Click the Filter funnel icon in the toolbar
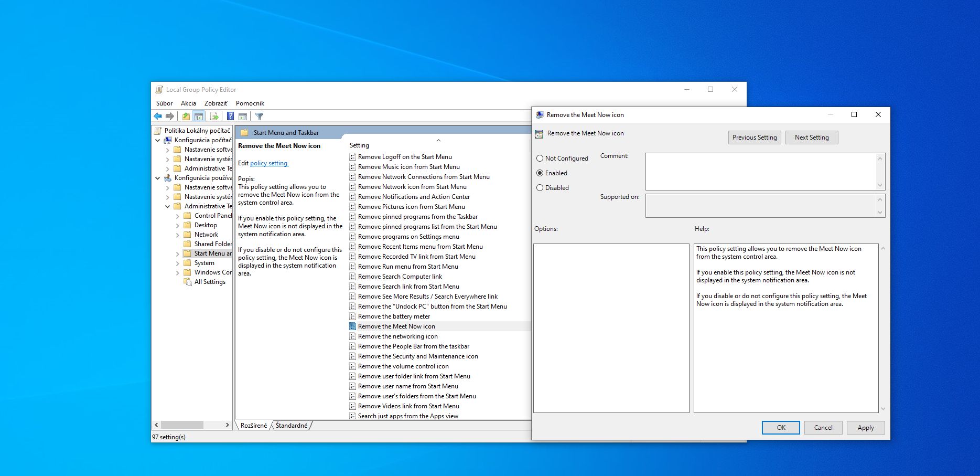This screenshot has height=476, width=980. tap(259, 117)
